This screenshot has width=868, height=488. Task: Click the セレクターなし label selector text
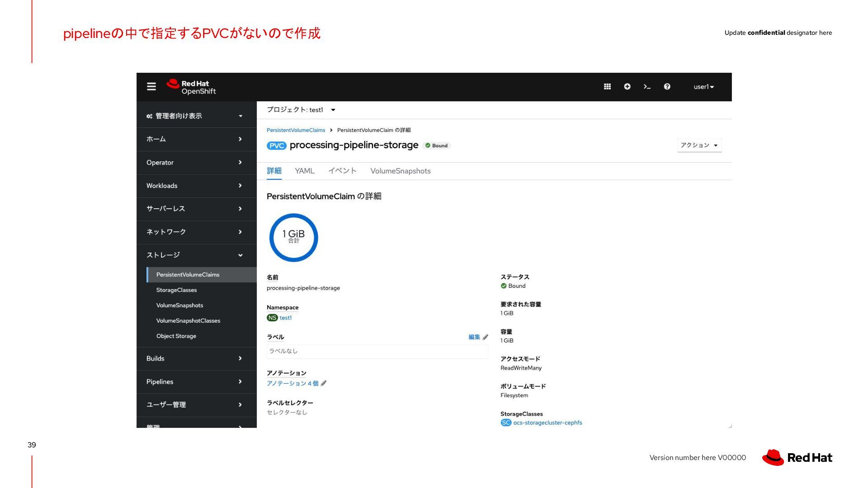point(287,412)
